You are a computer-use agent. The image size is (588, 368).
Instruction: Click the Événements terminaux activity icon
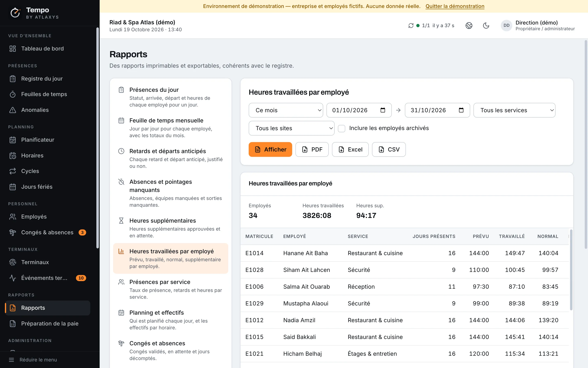pyautogui.click(x=13, y=278)
